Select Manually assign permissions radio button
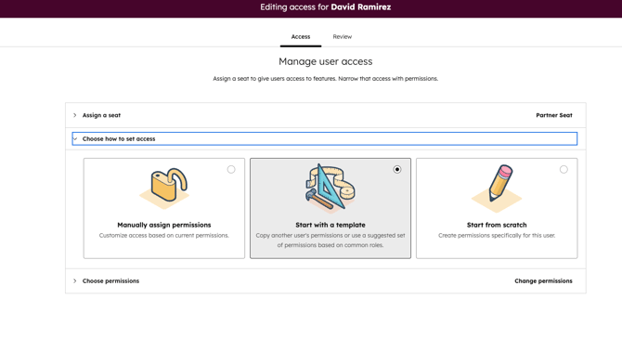The image size is (622, 364). point(231,170)
